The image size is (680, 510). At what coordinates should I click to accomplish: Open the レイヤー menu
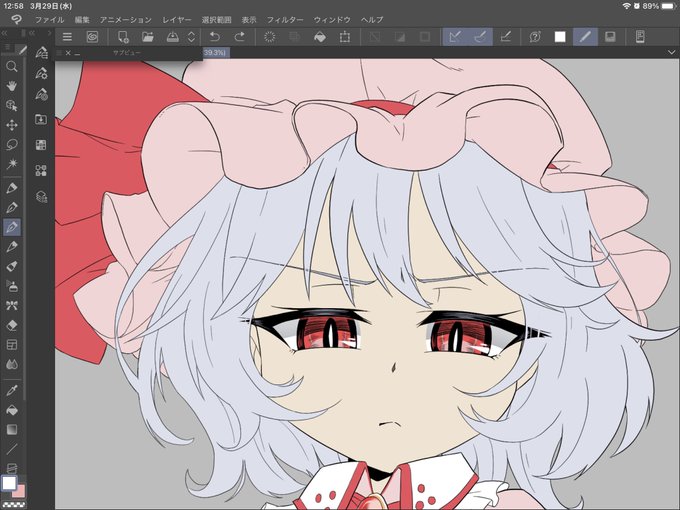pyautogui.click(x=177, y=20)
